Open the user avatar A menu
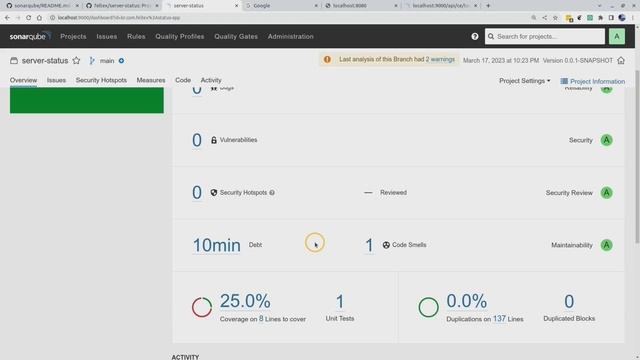Viewport: 640px width, 360px height. point(617,36)
